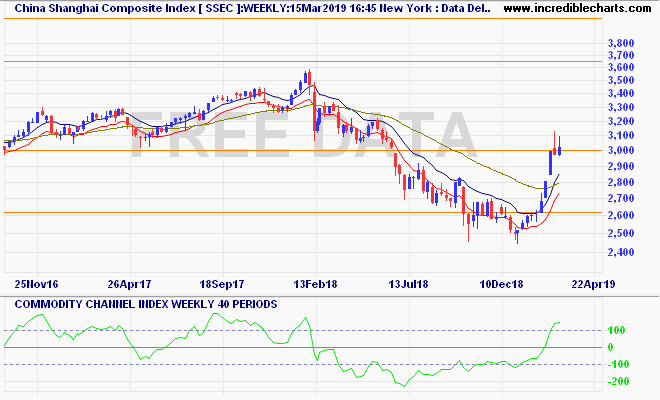Select the Commodity Channel Index panel title
660x400 pixels.
tap(140, 303)
